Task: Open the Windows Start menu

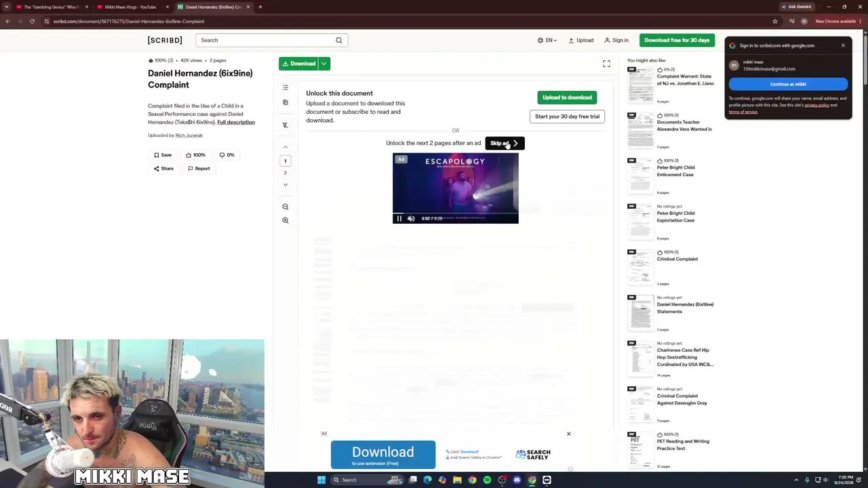Action: (321, 480)
